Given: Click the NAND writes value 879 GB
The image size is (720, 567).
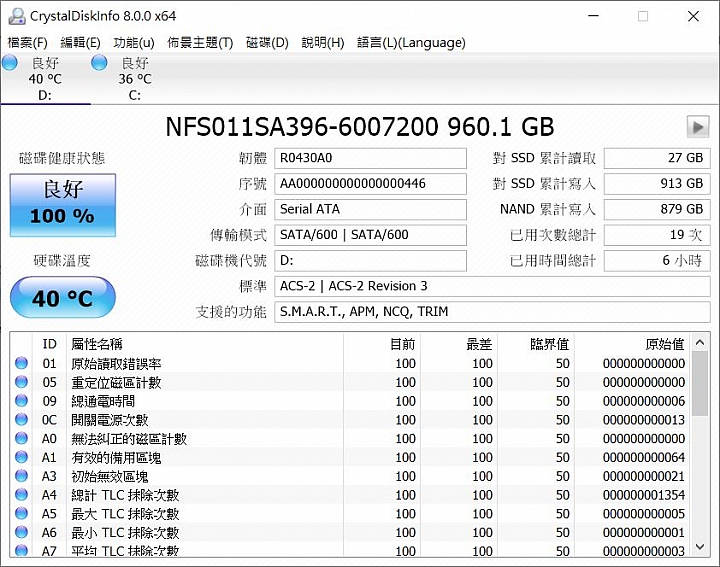Looking at the screenshot, I should (x=657, y=210).
